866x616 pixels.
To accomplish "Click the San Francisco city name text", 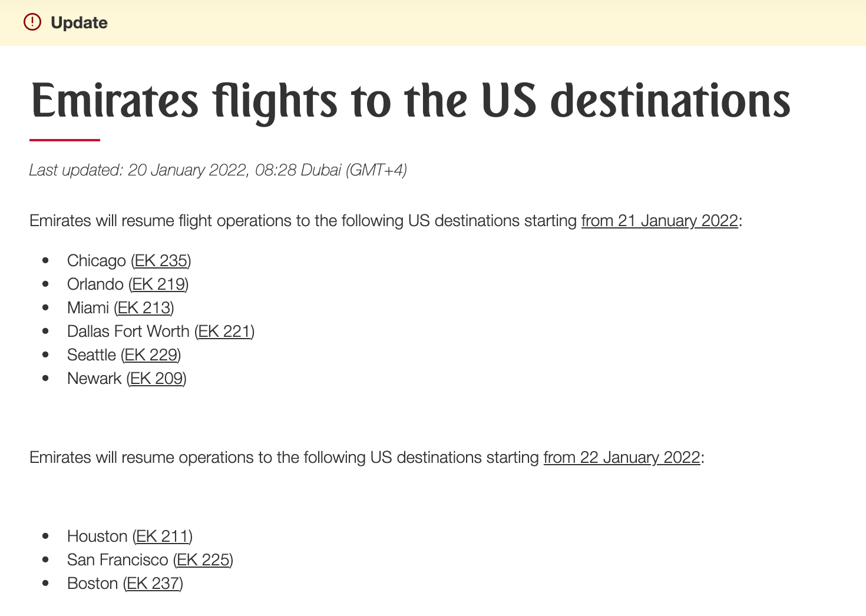I will [x=118, y=560].
